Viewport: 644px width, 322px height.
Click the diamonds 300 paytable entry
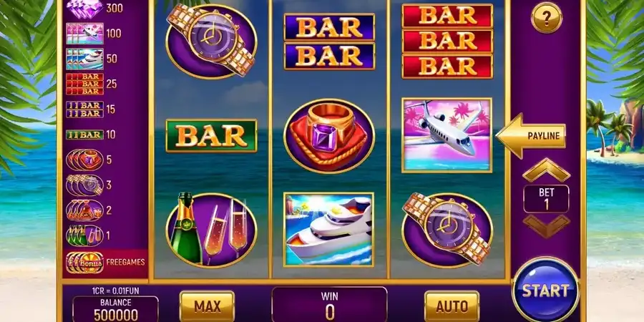click(x=95, y=8)
